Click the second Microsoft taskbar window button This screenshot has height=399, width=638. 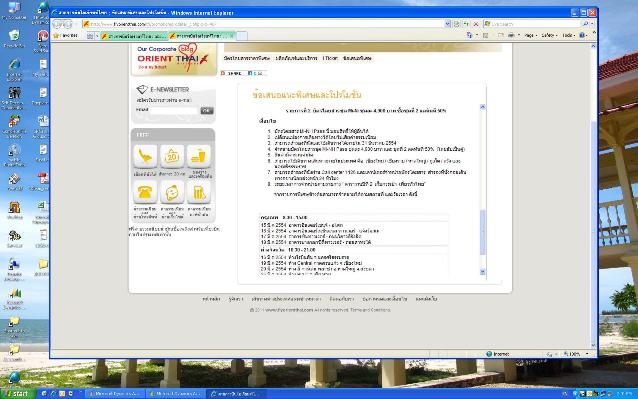[x=176, y=394]
